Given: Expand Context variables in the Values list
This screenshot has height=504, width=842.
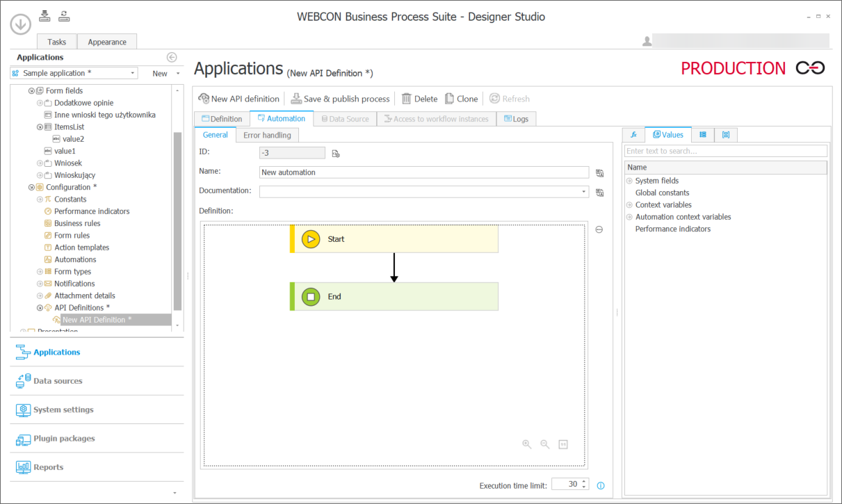Looking at the screenshot, I should pos(629,205).
